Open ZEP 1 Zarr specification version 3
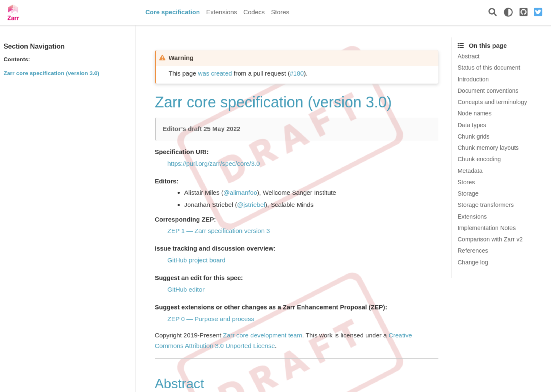 (218, 231)
